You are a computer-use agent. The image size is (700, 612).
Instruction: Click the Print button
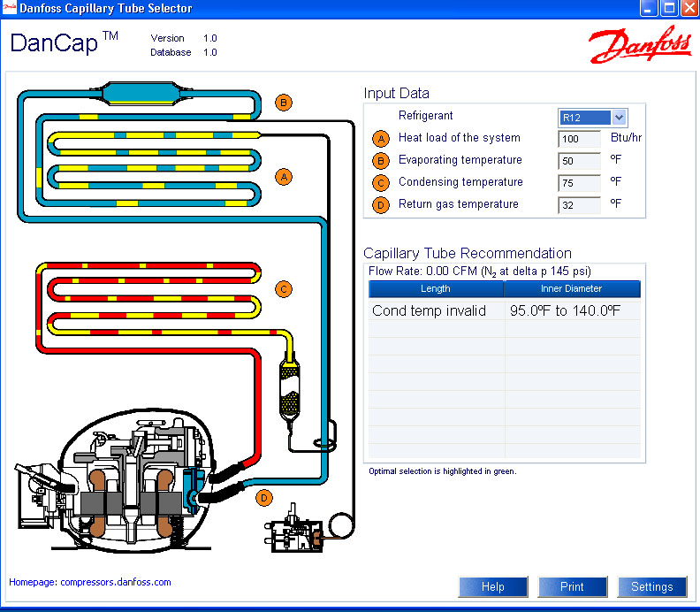[573, 586]
